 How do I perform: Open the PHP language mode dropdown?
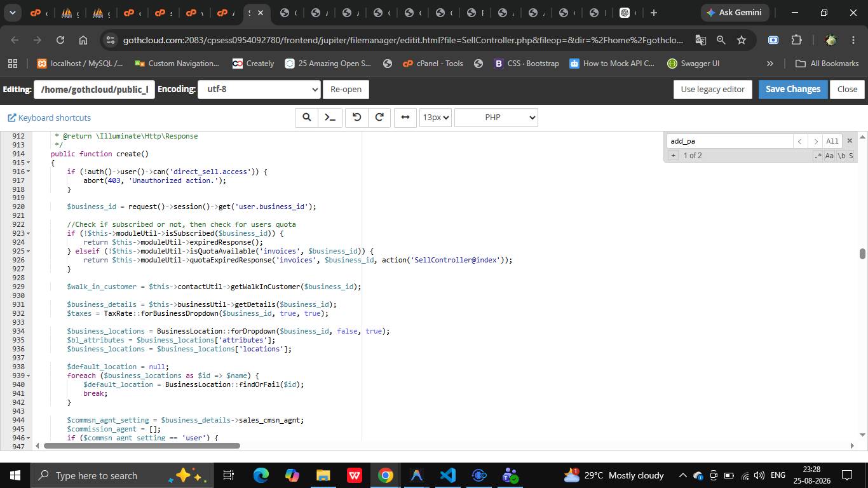click(496, 118)
